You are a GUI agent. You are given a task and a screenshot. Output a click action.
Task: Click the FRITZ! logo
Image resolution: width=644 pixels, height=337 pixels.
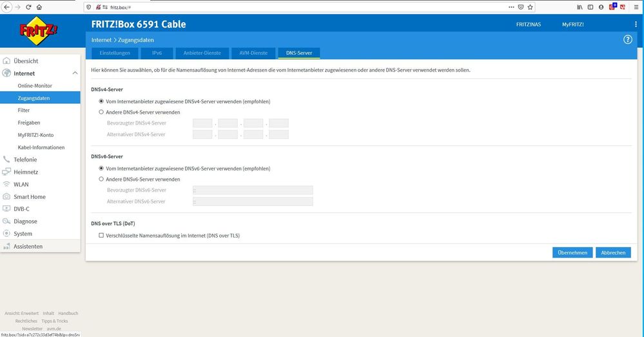point(38,30)
